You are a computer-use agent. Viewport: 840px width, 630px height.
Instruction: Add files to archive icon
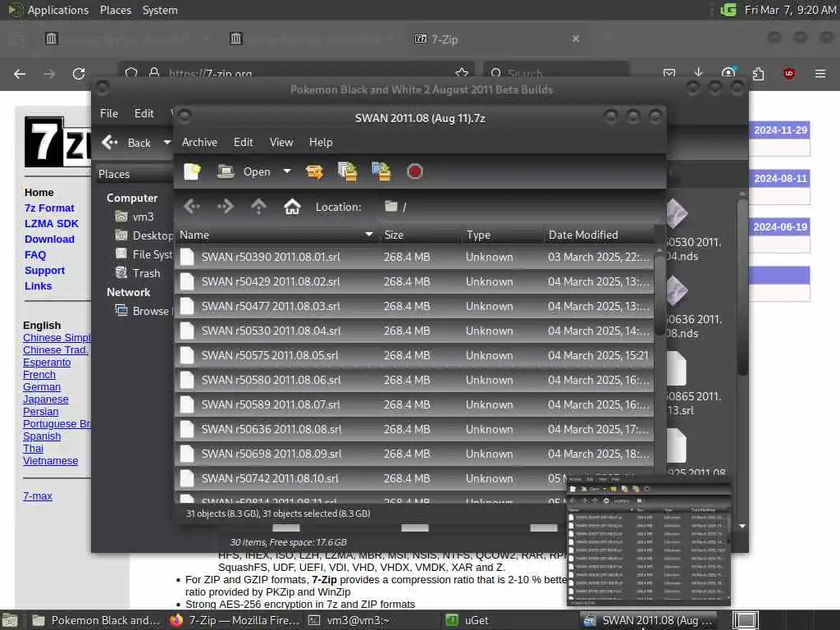[348, 171]
